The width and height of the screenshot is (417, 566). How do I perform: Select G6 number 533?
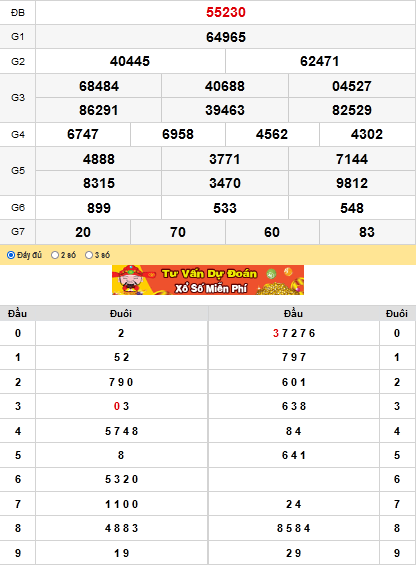tap(225, 208)
